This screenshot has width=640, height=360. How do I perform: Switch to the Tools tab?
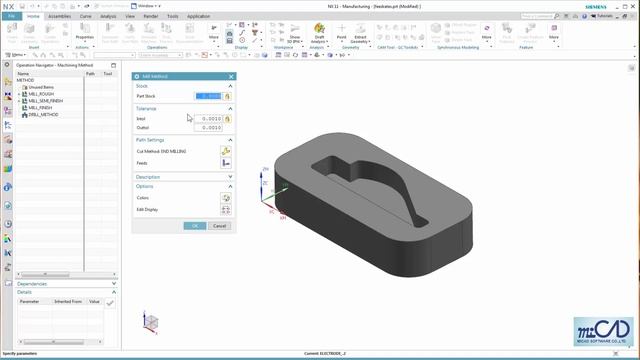pyautogui.click(x=173, y=16)
